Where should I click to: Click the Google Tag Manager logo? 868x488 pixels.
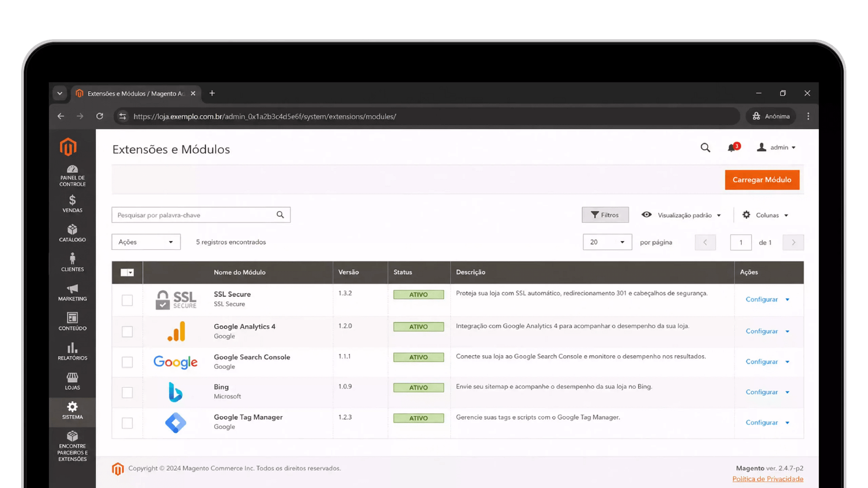pos(175,423)
